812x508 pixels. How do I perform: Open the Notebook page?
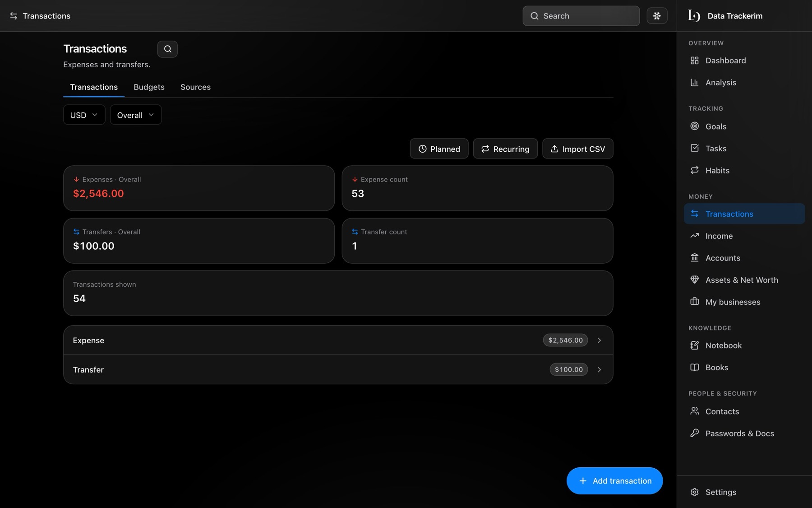click(x=744, y=345)
